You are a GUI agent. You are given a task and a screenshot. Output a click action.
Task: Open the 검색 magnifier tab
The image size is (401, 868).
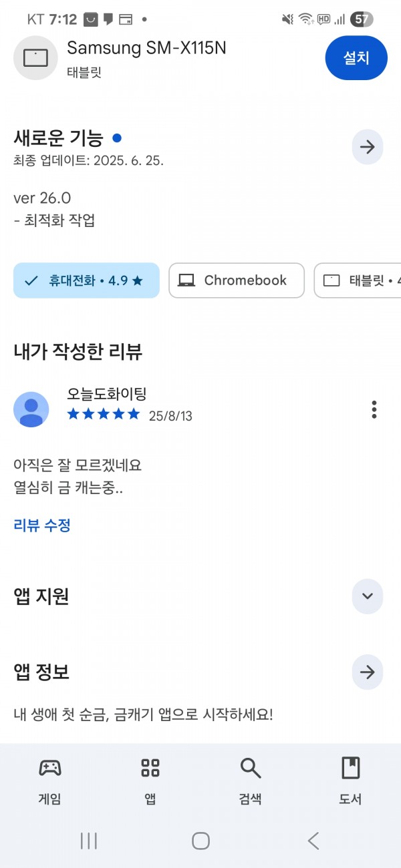coord(251,779)
